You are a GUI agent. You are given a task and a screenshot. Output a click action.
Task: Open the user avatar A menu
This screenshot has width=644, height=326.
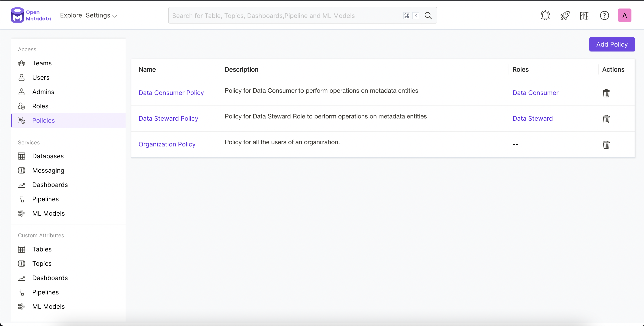click(x=624, y=15)
